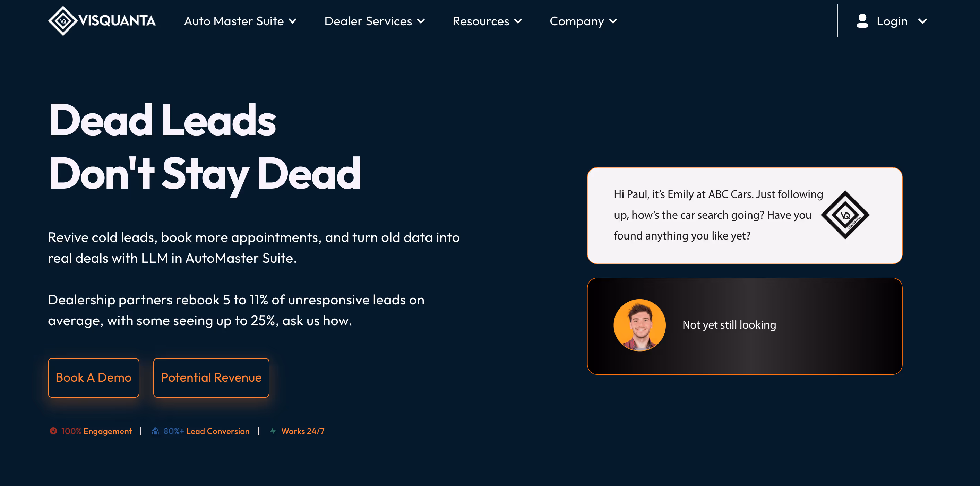Click the Works 24/7 label
Viewport: 980px width, 486px height.
(x=303, y=431)
